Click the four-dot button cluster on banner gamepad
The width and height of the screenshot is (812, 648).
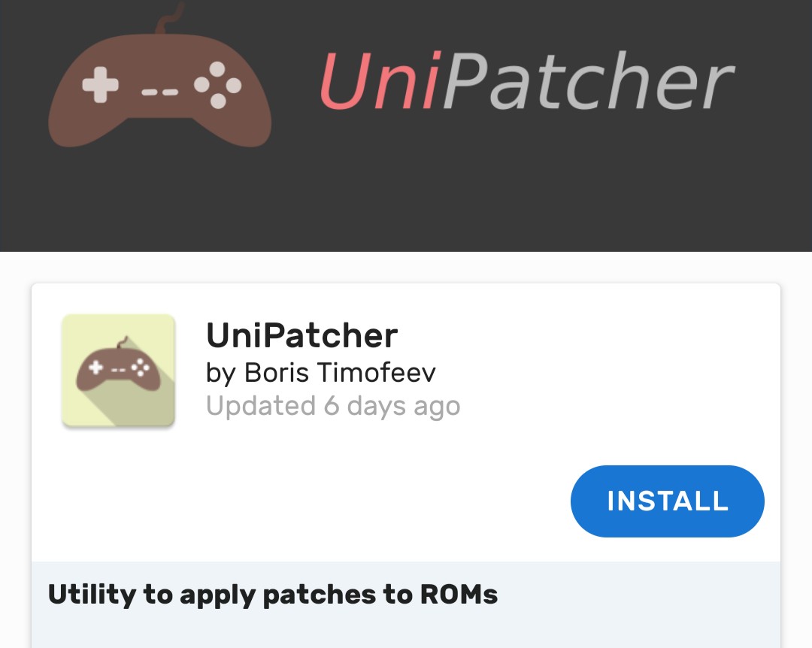point(218,86)
